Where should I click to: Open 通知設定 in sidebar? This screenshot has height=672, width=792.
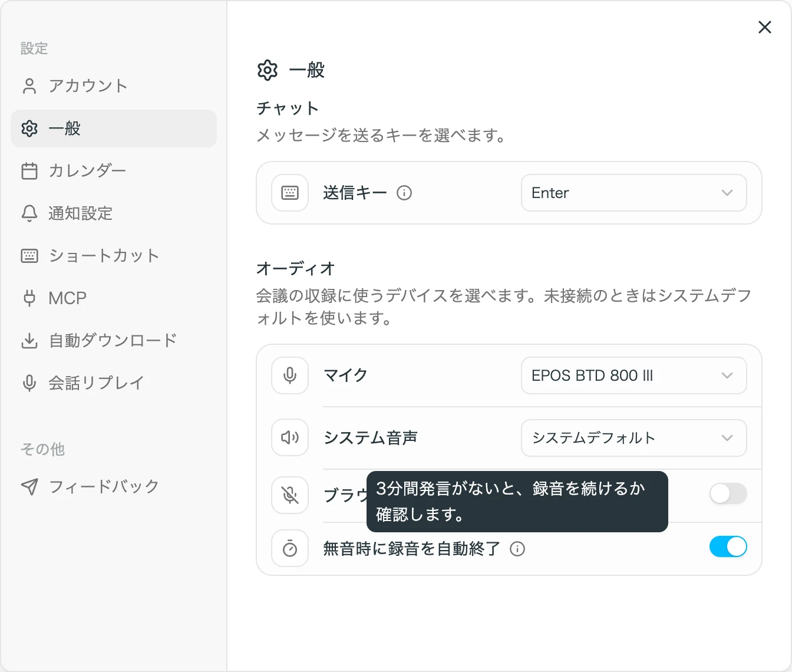click(x=114, y=213)
